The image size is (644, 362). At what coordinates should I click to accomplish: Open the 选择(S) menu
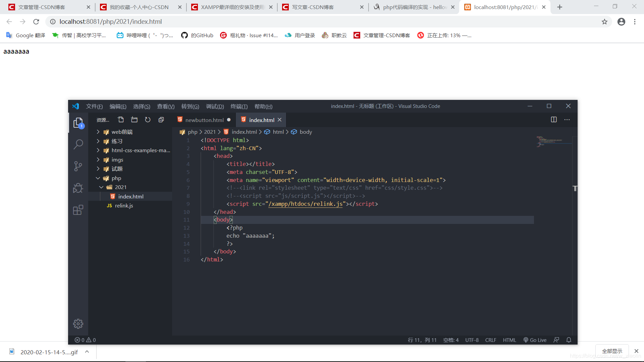click(x=142, y=106)
